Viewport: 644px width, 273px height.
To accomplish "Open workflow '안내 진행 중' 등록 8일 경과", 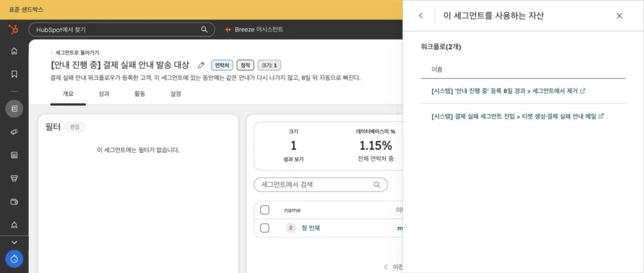I will (x=505, y=91).
